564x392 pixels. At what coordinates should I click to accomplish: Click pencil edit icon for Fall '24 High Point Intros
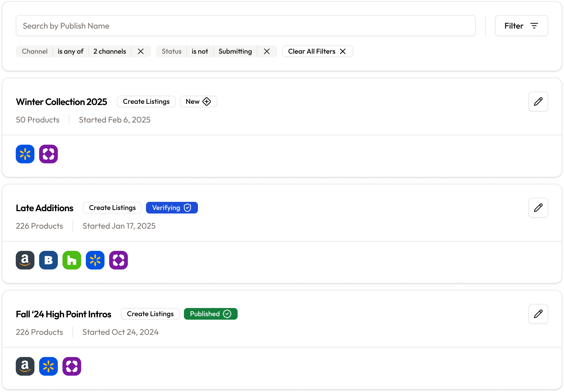point(538,314)
